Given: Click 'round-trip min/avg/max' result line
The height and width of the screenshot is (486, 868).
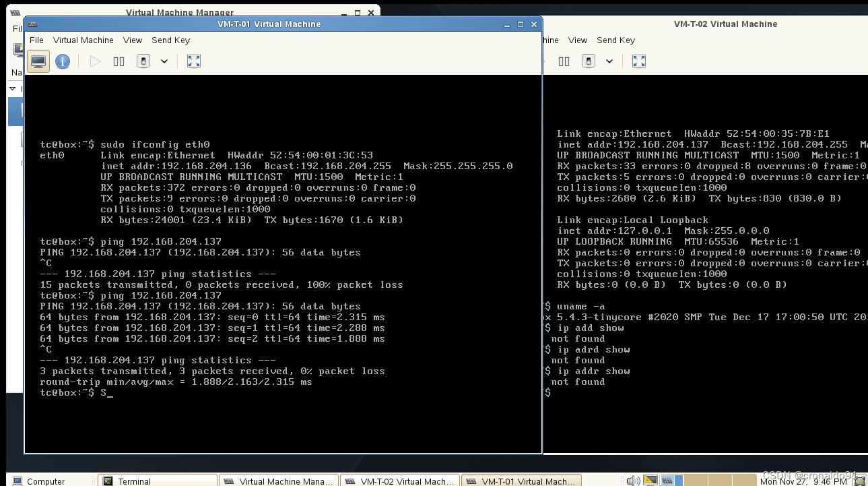Looking at the screenshot, I should 176,382.
